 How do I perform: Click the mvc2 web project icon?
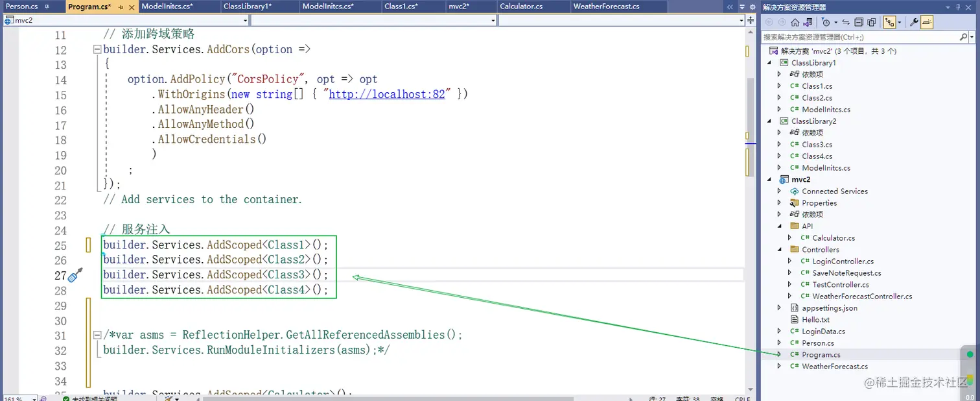(x=784, y=180)
